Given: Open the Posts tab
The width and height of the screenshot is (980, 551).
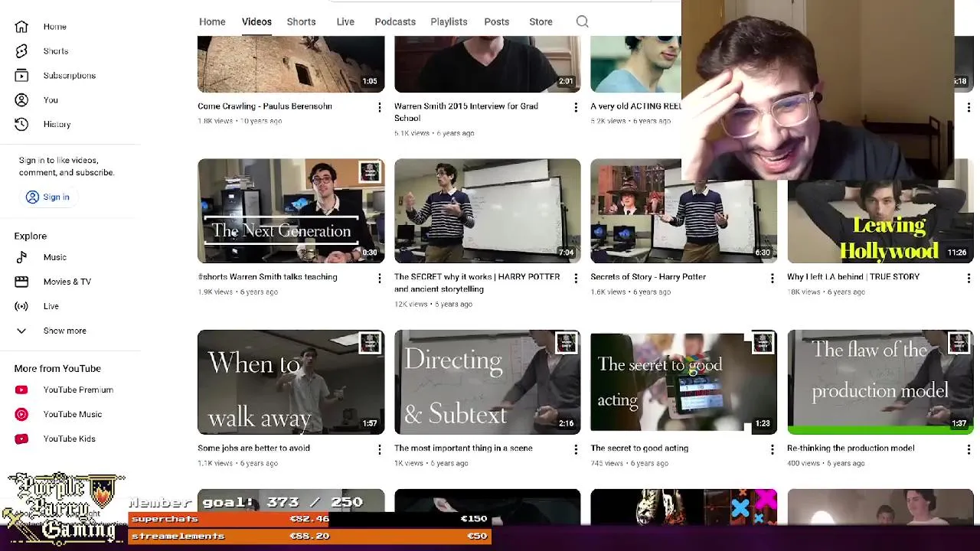Looking at the screenshot, I should pyautogui.click(x=496, y=21).
